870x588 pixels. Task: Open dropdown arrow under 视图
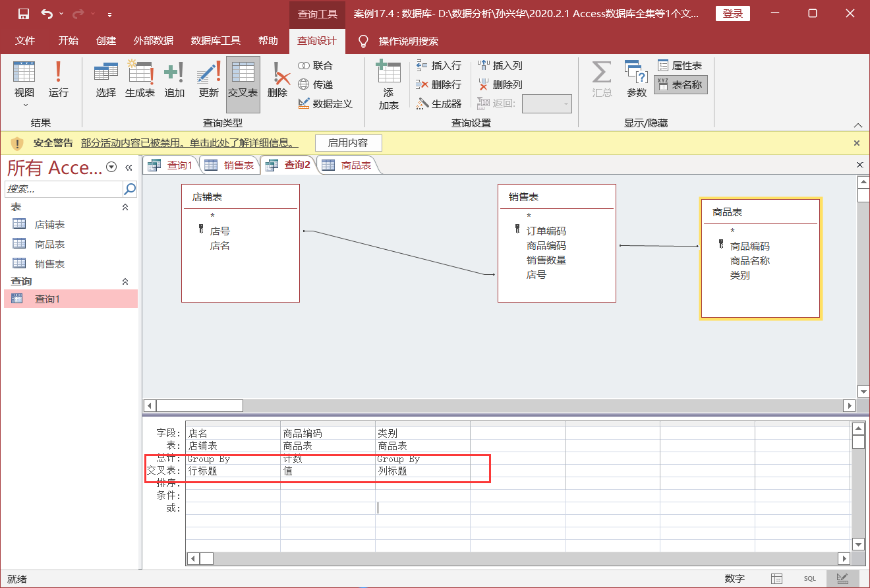(25, 105)
